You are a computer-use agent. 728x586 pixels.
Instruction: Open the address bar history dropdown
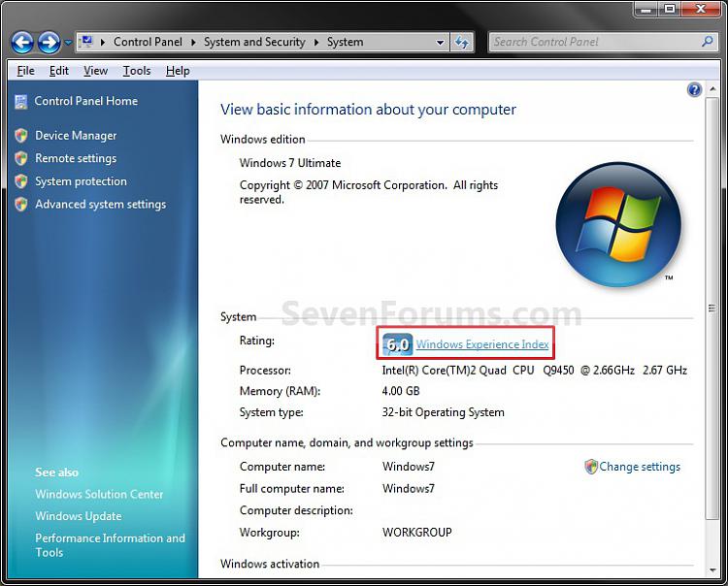pyautogui.click(x=440, y=43)
